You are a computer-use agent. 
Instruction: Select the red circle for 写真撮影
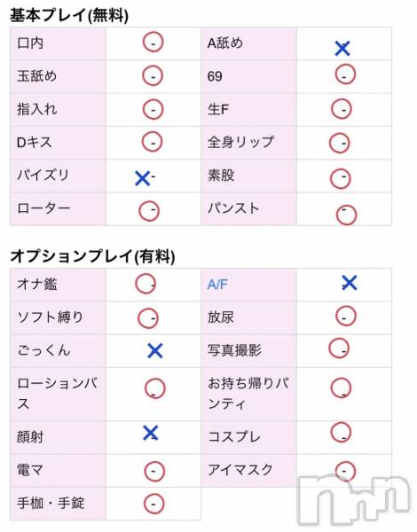click(x=339, y=348)
